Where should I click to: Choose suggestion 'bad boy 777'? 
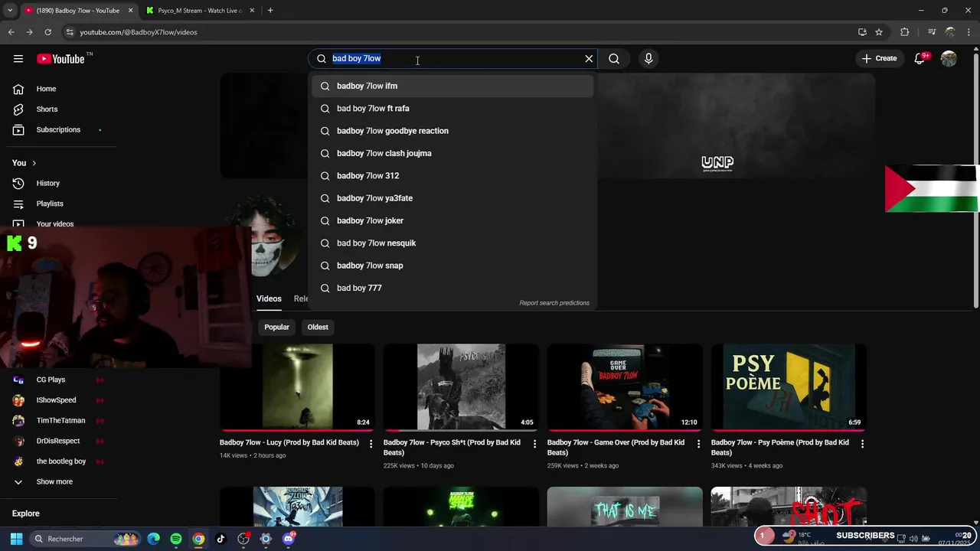(x=452, y=288)
